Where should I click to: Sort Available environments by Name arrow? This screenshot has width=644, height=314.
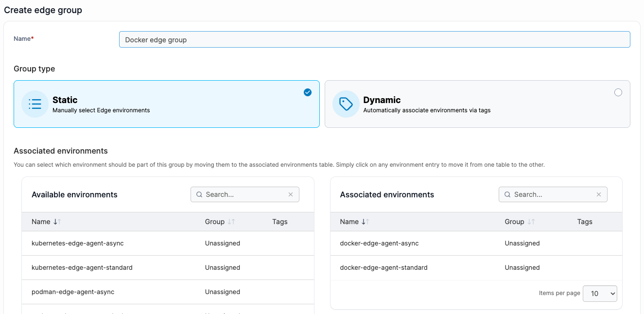pyautogui.click(x=57, y=222)
